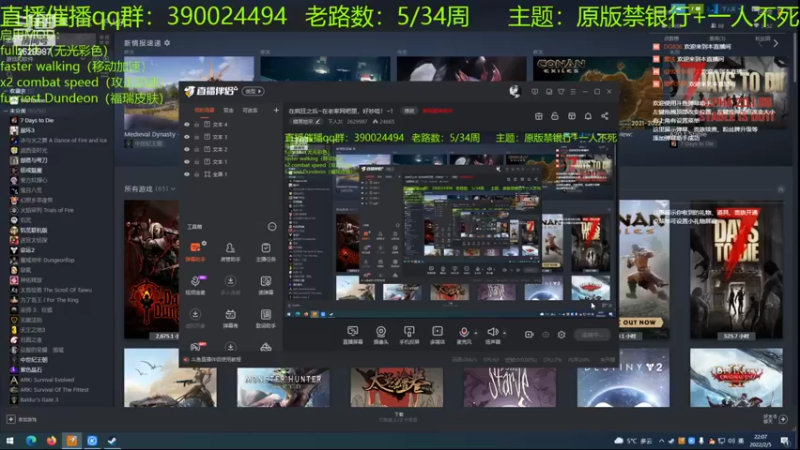
Task: Open the news settings gear beside 新情报速递
Action: pyautogui.click(x=167, y=43)
